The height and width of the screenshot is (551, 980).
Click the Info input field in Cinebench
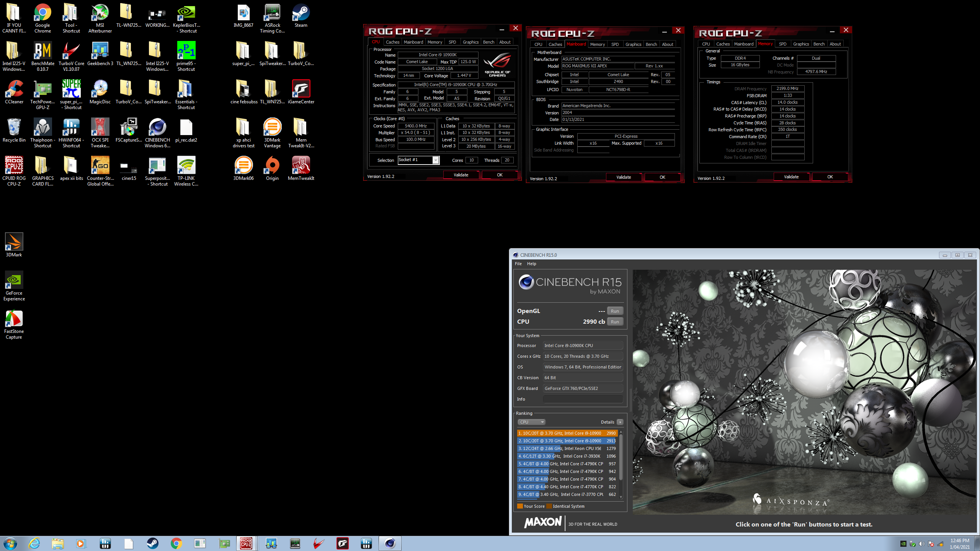coord(583,399)
